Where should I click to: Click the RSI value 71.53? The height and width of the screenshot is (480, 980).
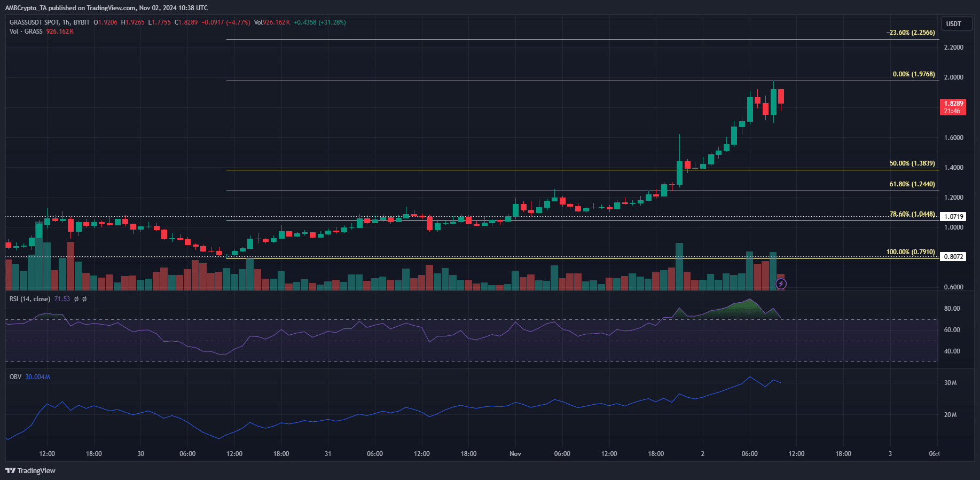[x=62, y=299]
